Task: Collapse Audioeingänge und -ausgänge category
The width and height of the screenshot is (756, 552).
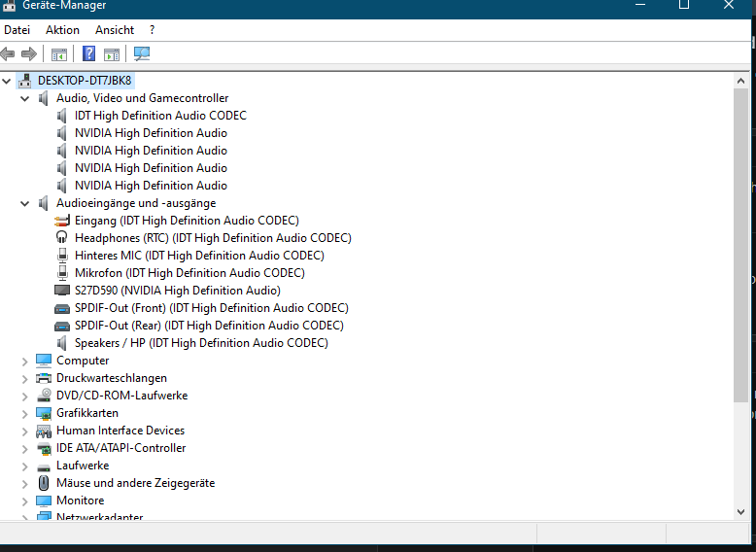Action: pyautogui.click(x=24, y=204)
